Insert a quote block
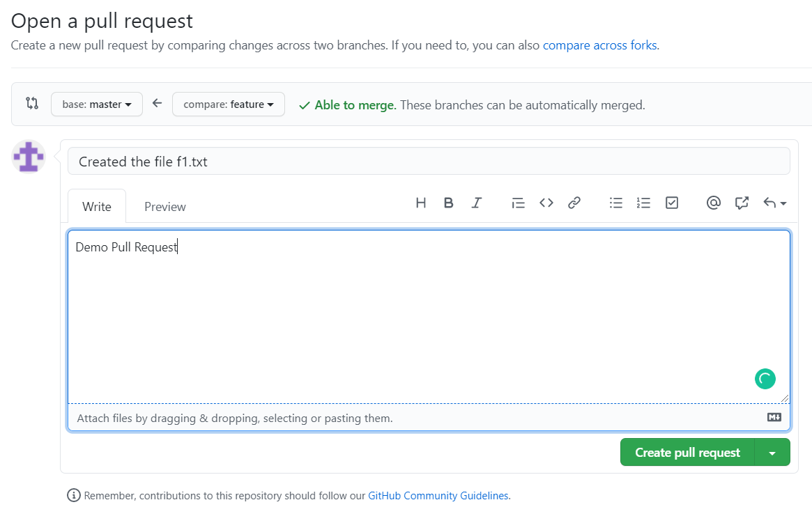812x523 pixels. [518, 203]
